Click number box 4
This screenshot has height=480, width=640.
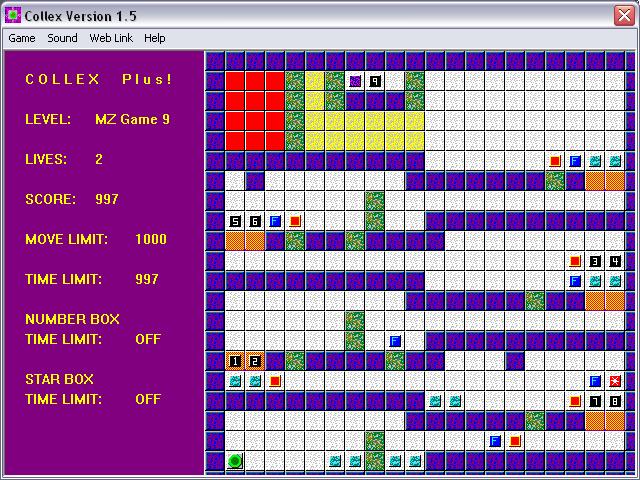pyautogui.click(x=615, y=261)
